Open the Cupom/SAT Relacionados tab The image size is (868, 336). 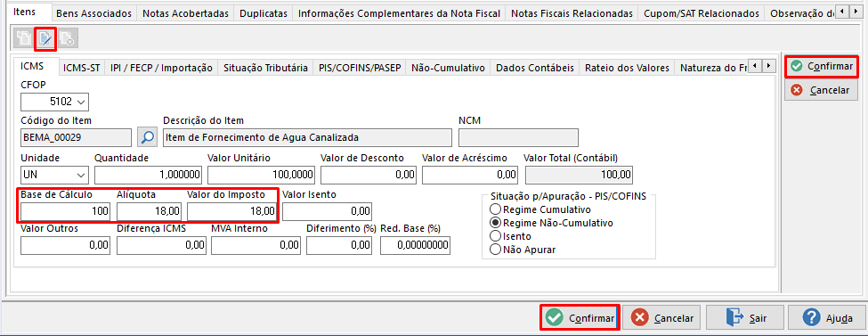702,13
